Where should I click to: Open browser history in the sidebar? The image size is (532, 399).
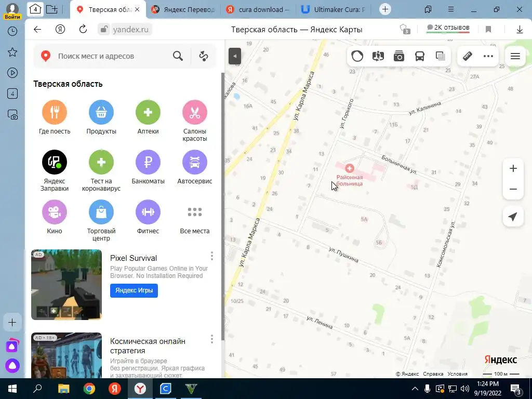[12, 31]
